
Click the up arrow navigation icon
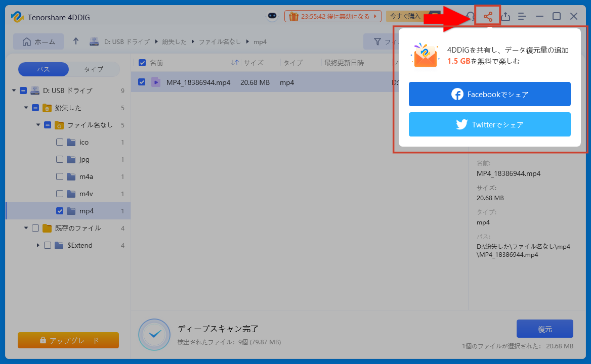coord(76,41)
